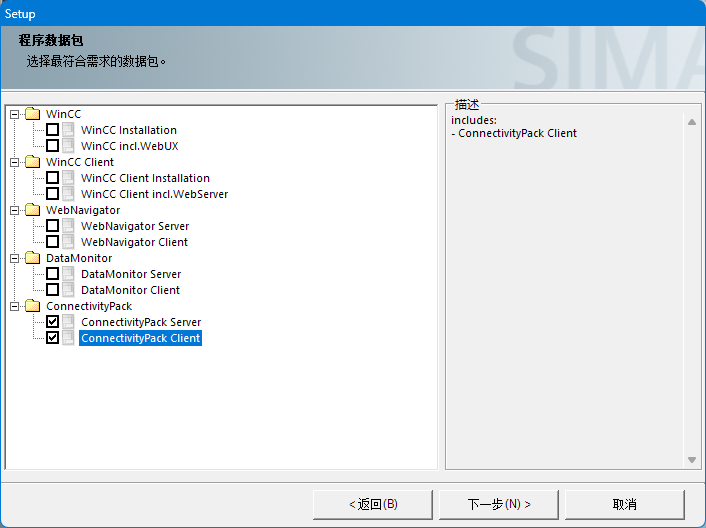The width and height of the screenshot is (706, 528).
Task: Check the WinCC Installation checkbox
Action: tap(53, 130)
